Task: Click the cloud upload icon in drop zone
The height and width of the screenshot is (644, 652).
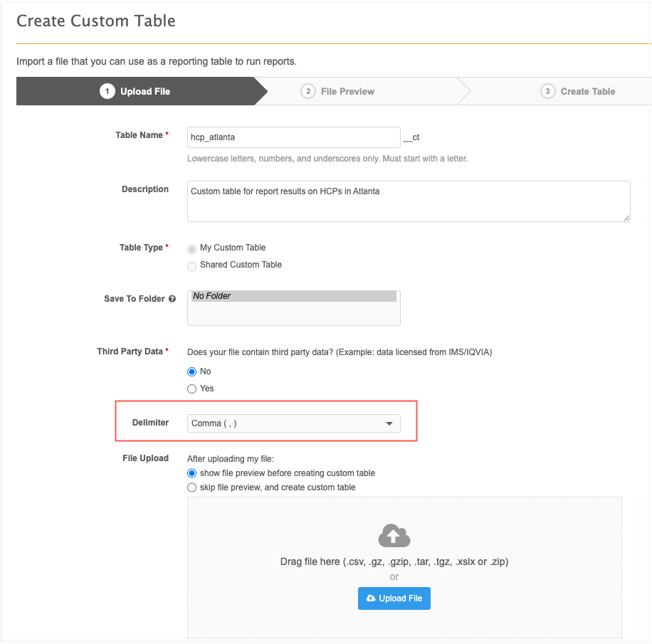Action: click(x=394, y=536)
